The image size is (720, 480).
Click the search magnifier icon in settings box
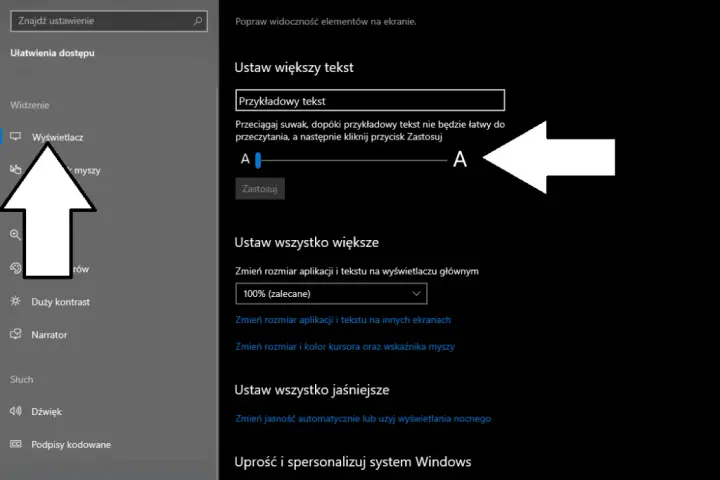(197, 21)
